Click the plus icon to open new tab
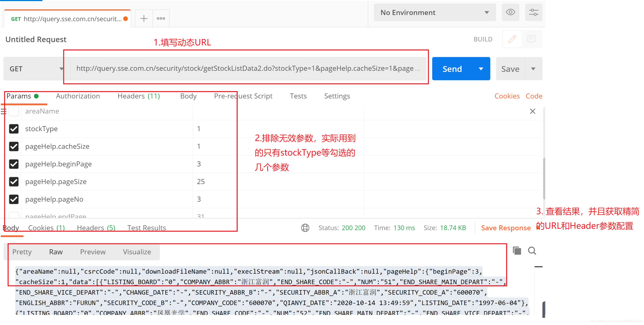Image resolution: width=644 pixels, height=325 pixels. (144, 19)
